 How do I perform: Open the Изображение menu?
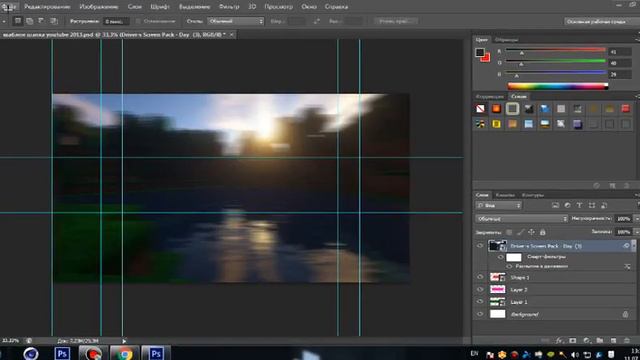click(98, 7)
